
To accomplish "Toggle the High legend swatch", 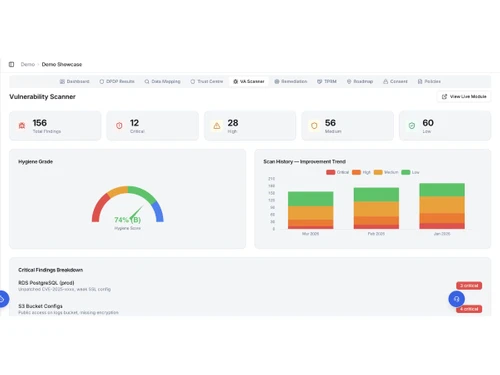I will click(356, 172).
